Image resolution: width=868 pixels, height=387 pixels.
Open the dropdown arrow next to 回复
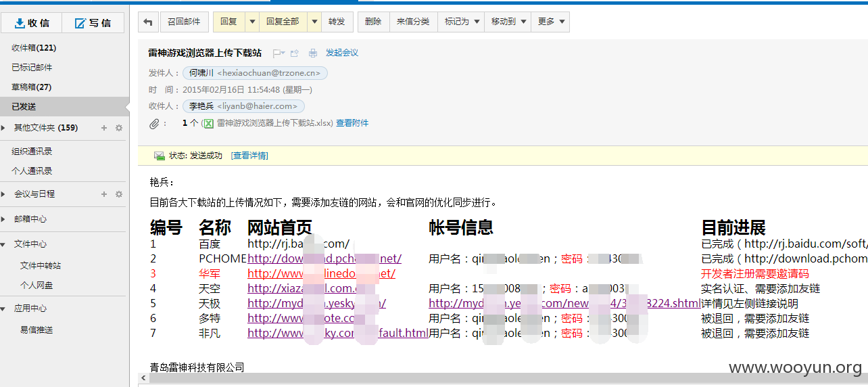tap(252, 22)
